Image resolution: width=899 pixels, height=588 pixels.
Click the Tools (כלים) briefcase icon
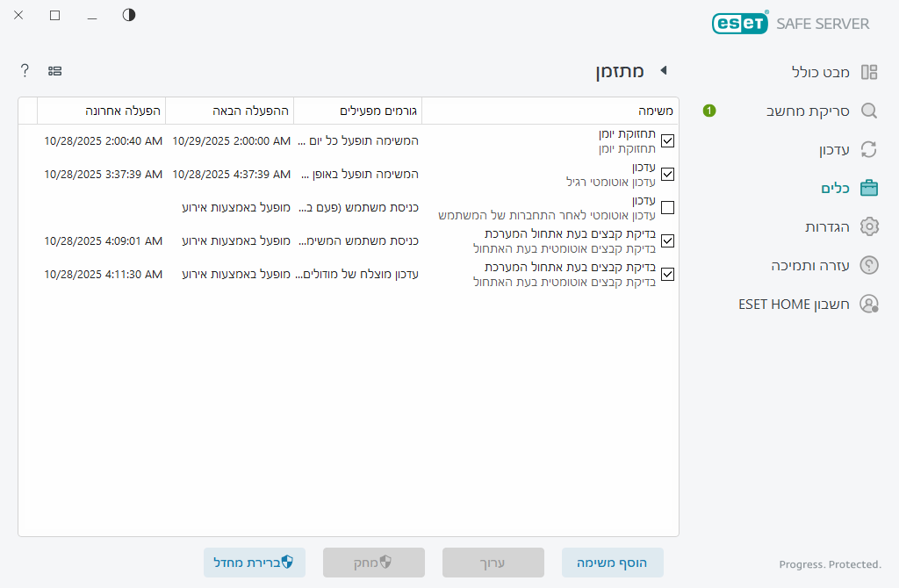869,188
